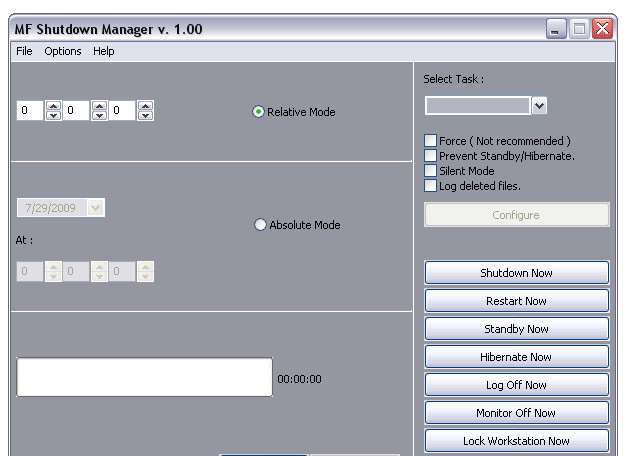Click Log Off Now button
This screenshot has height=456, width=637.
(516, 385)
